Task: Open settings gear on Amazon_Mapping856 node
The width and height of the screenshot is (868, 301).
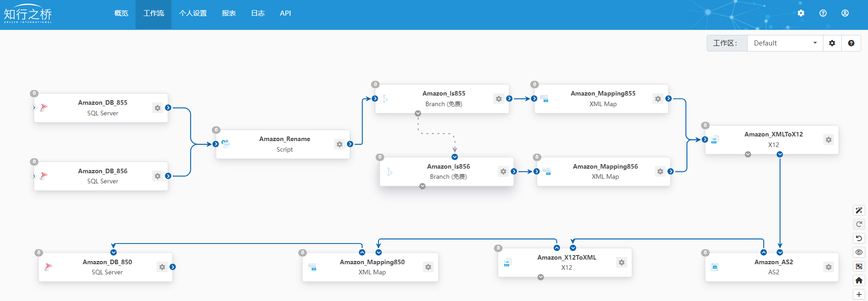Action: [660, 171]
